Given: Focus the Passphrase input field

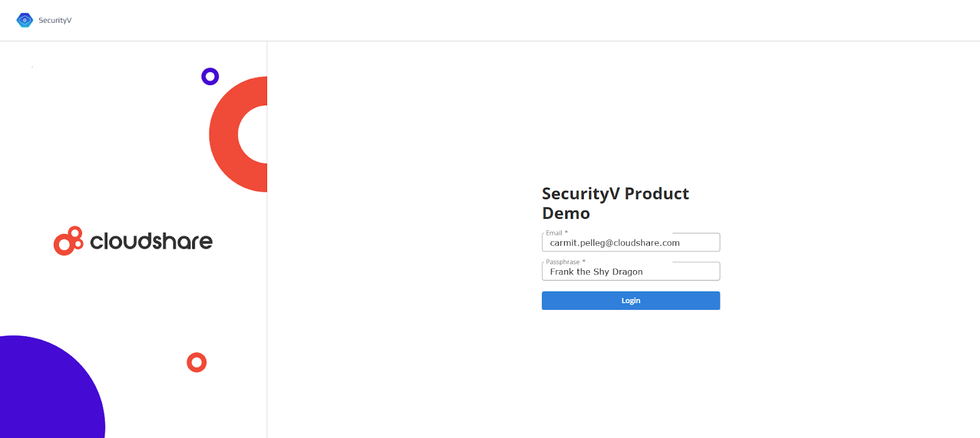Looking at the screenshot, I should (631, 272).
